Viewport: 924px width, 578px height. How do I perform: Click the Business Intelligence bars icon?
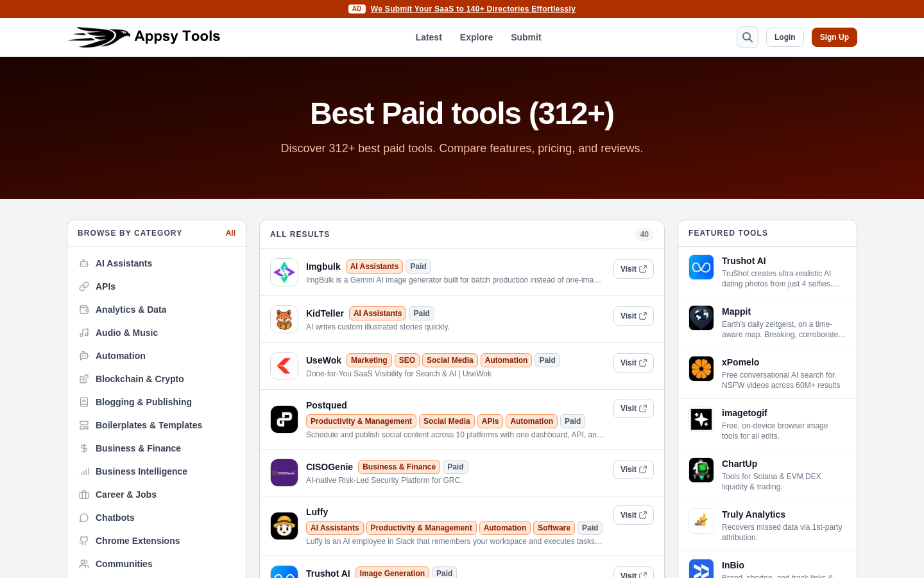click(x=84, y=471)
